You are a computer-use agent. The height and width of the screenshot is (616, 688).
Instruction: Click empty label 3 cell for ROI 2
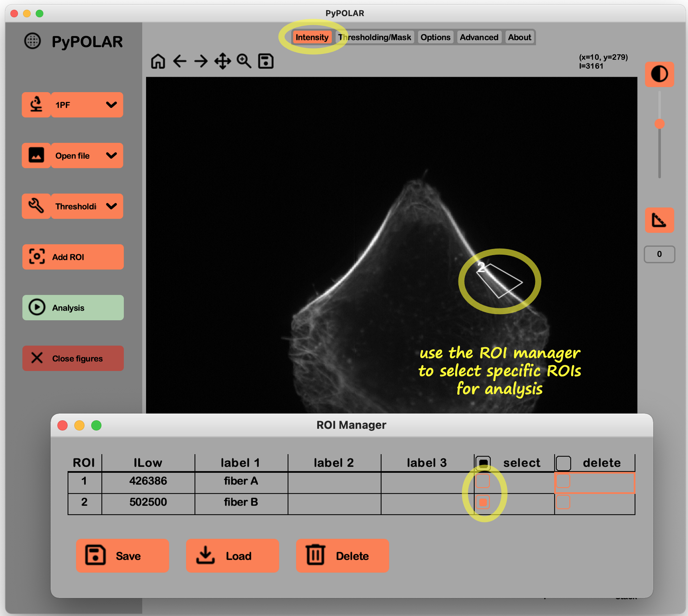[x=427, y=504]
